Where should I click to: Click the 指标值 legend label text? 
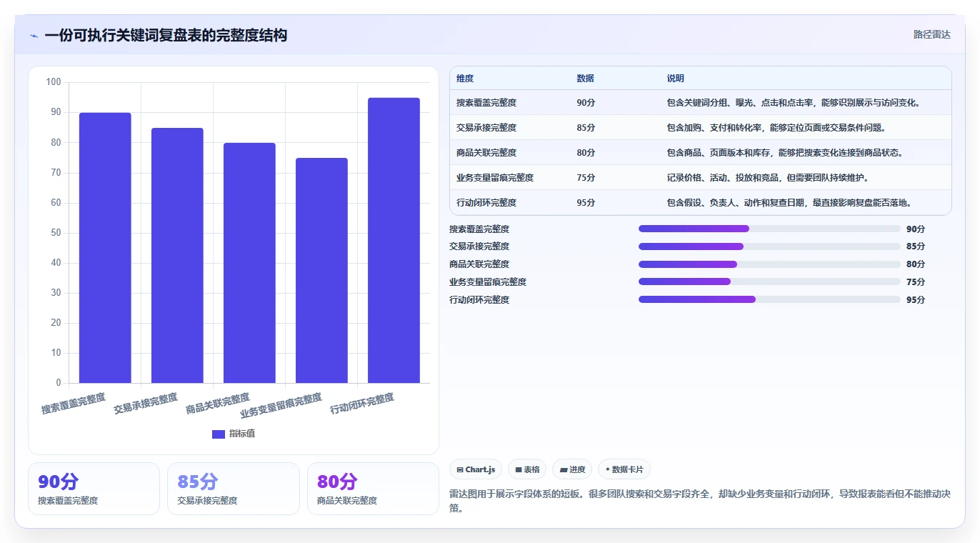[x=242, y=434]
